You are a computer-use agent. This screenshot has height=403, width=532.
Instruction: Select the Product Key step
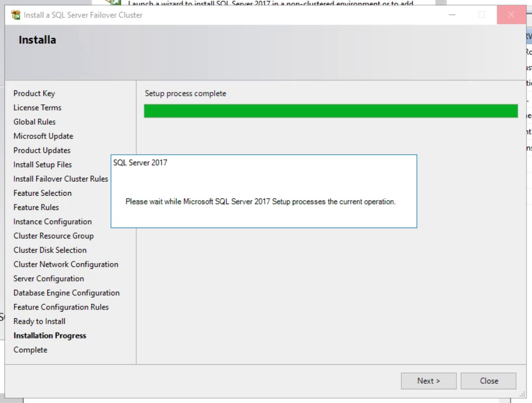tap(34, 93)
